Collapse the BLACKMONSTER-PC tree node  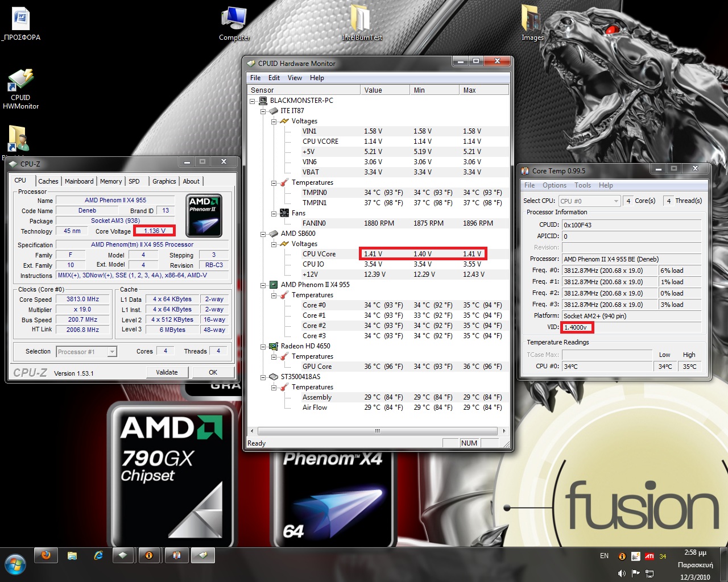[253, 101]
